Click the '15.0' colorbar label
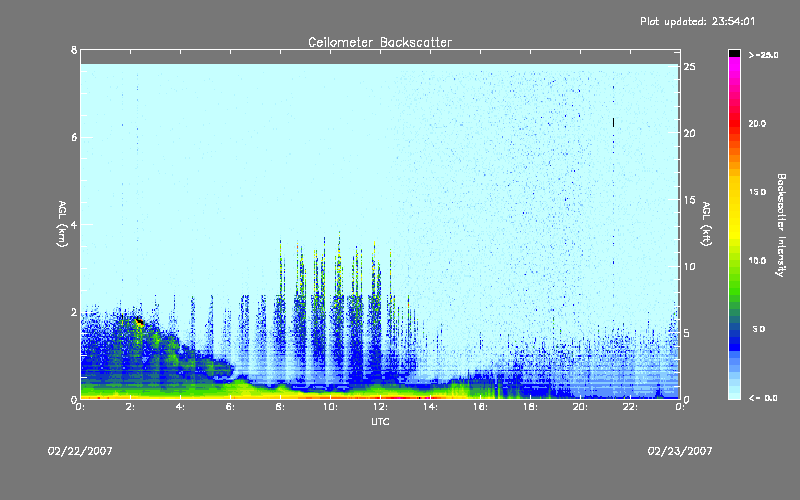The height and width of the screenshot is (500, 800). click(757, 192)
